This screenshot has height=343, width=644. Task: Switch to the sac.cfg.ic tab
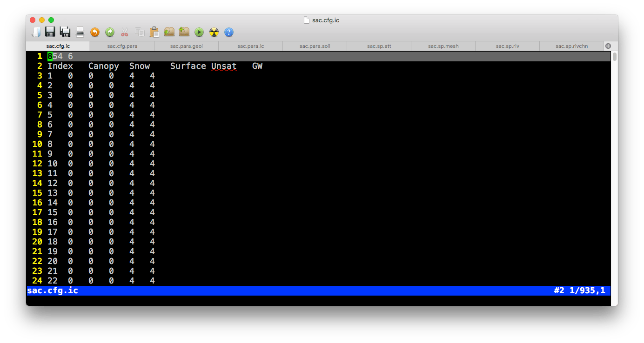tap(58, 46)
